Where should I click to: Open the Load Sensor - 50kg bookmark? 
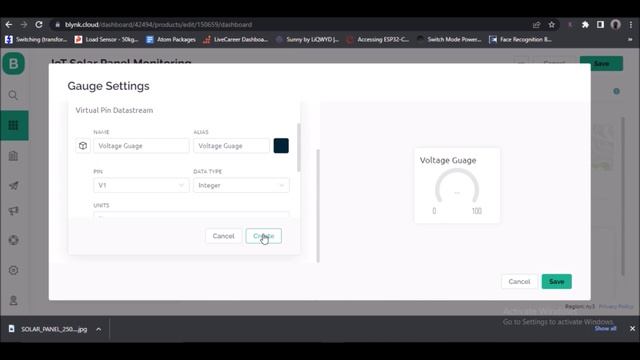point(107,40)
